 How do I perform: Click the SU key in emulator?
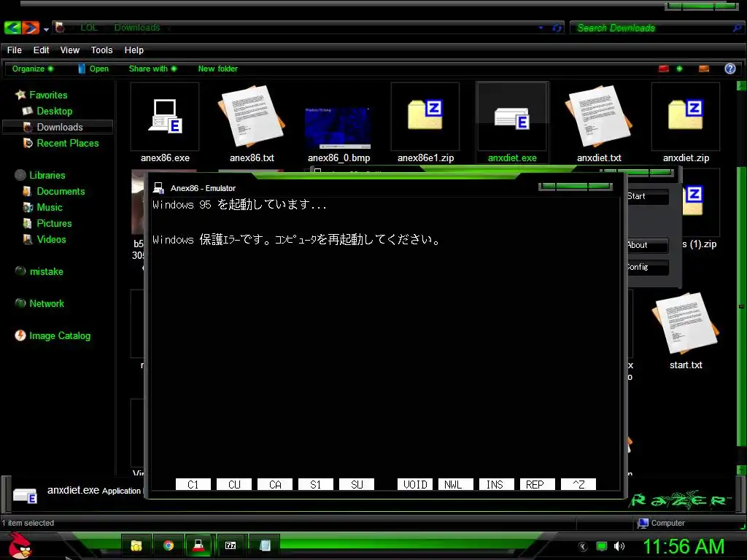356,484
